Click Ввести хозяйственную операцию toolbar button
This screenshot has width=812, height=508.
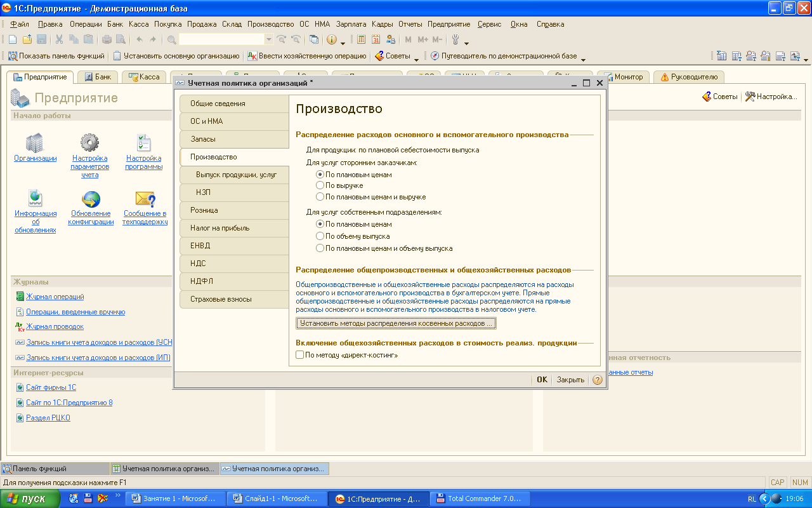click(307, 56)
